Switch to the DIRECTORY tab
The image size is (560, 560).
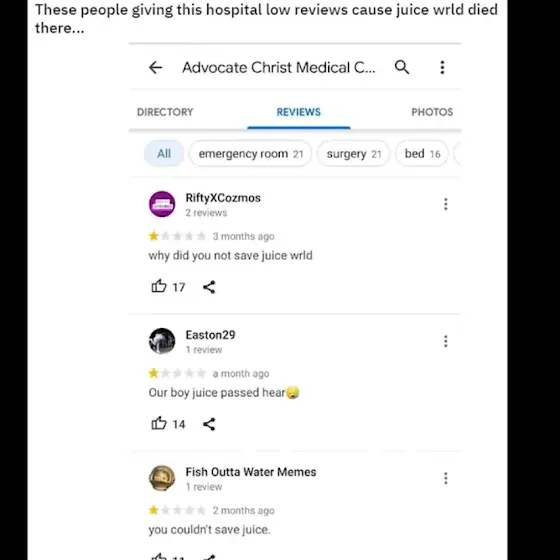(165, 112)
